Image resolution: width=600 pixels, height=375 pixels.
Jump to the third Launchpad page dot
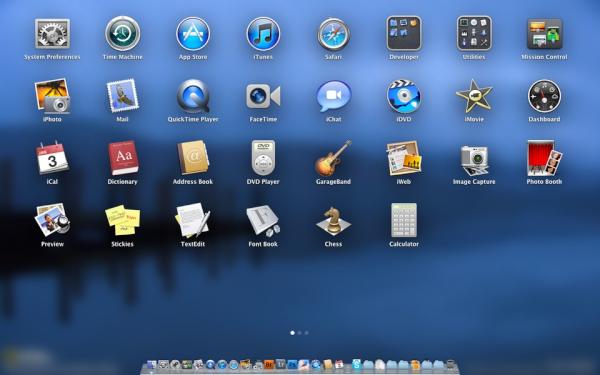click(307, 333)
